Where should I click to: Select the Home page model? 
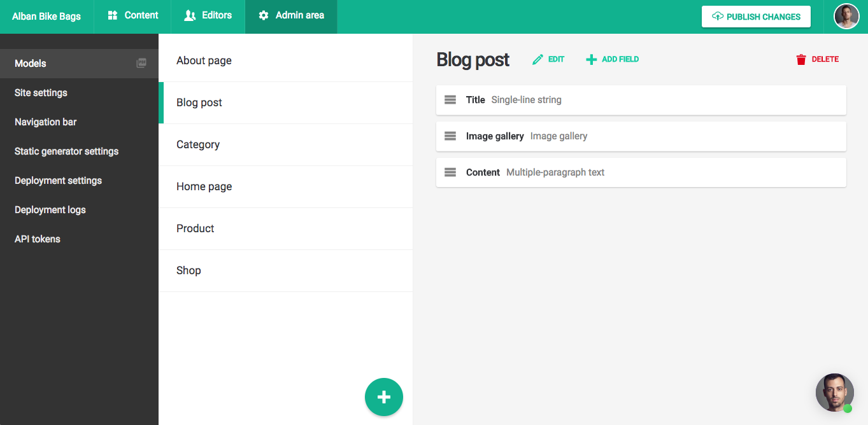click(x=285, y=186)
